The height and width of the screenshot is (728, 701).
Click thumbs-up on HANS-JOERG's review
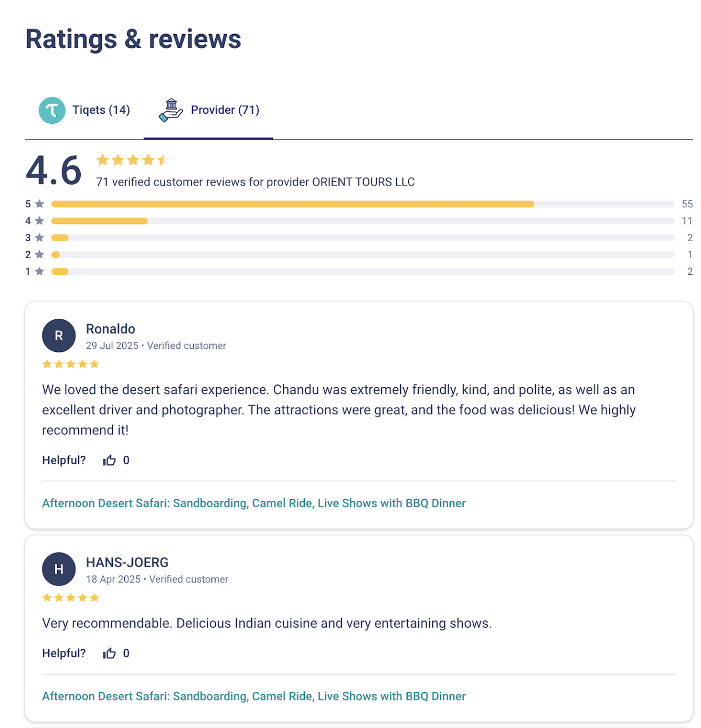109,653
